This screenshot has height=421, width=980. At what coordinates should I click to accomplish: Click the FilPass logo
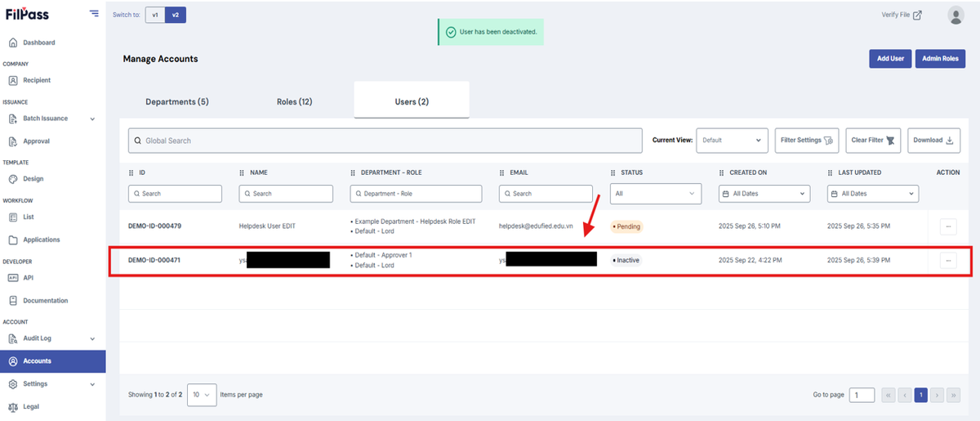pyautogui.click(x=28, y=14)
